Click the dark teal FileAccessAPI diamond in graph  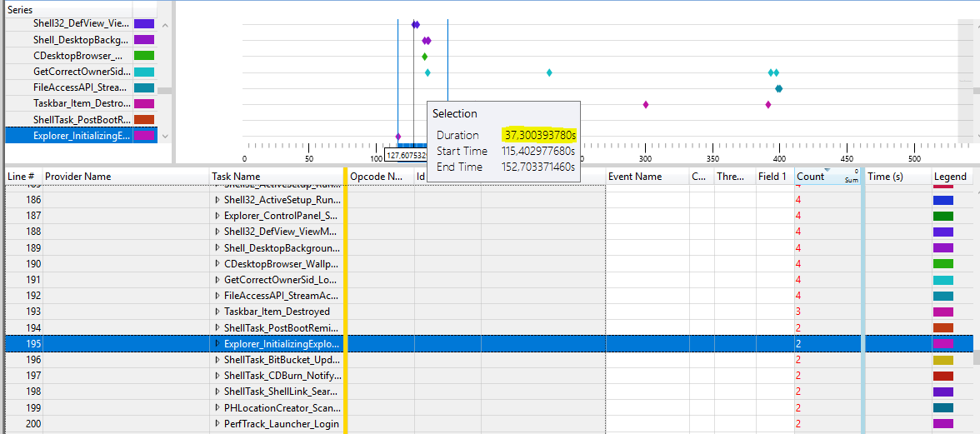(778, 88)
